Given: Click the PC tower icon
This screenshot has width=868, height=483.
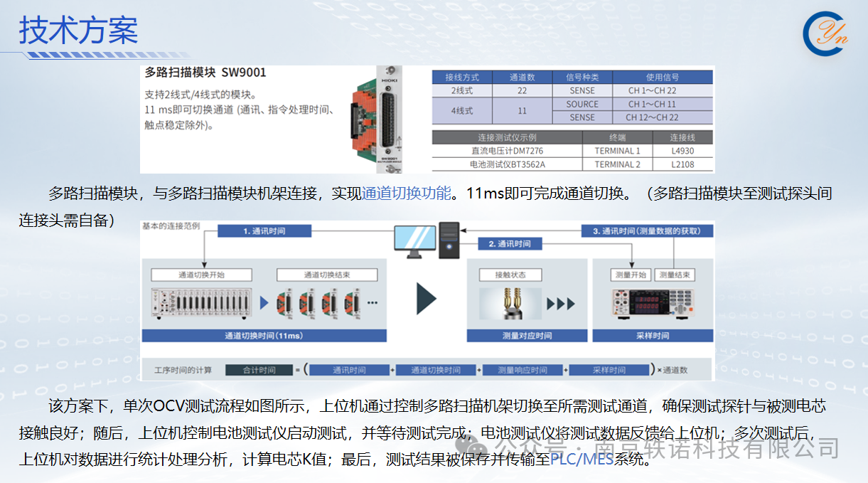Looking at the screenshot, I should click(449, 240).
